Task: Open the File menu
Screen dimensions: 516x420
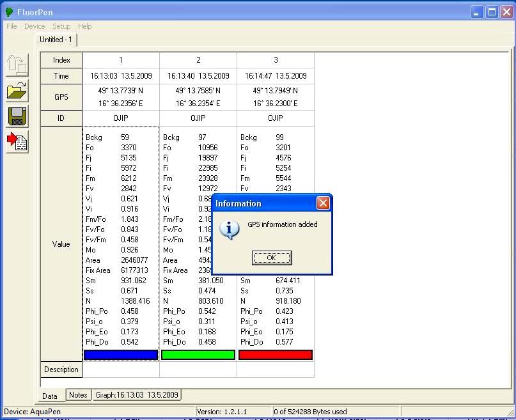Action: pos(12,26)
